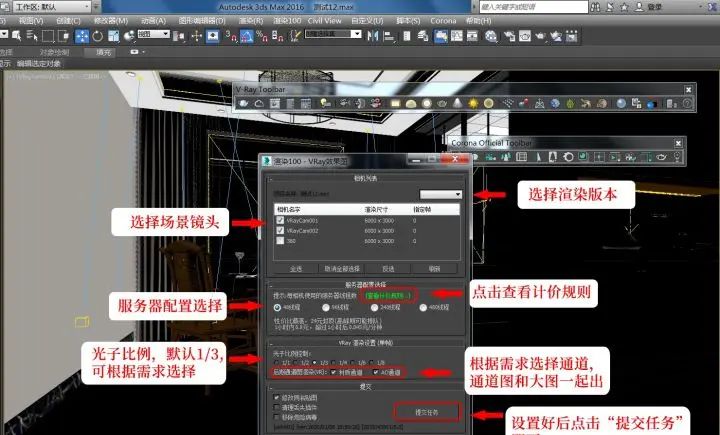The width and height of the screenshot is (720, 435).
Task: Open the reference coordinate system 视图 dropdown
Action: click(153, 34)
